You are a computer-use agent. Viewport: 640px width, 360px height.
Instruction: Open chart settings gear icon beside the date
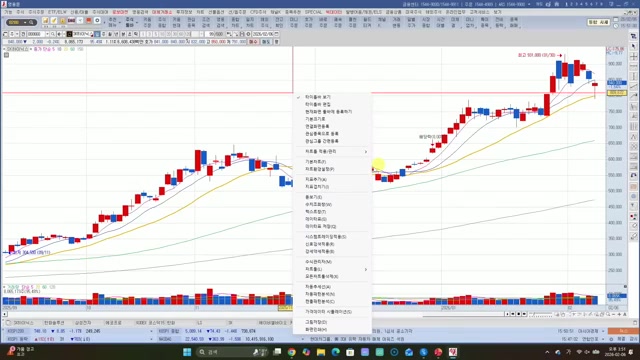[x=248, y=34]
